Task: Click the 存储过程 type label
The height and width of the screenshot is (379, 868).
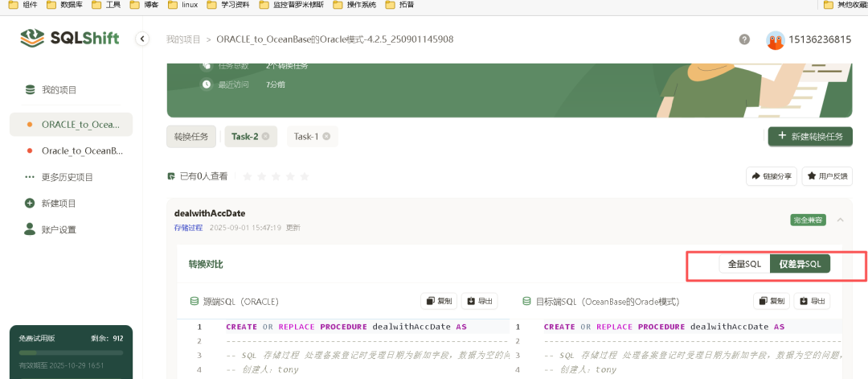Action: pyautogui.click(x=188, y=228)
